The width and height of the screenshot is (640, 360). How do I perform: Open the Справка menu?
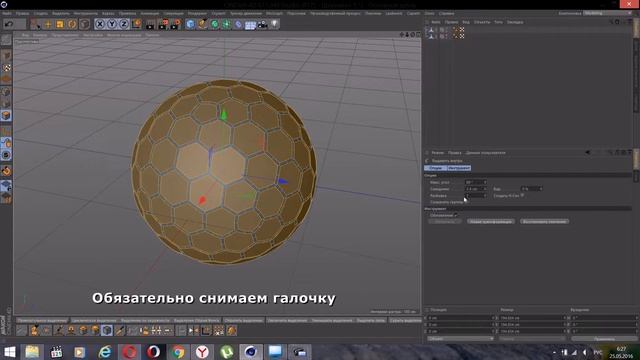coord(447,13)
